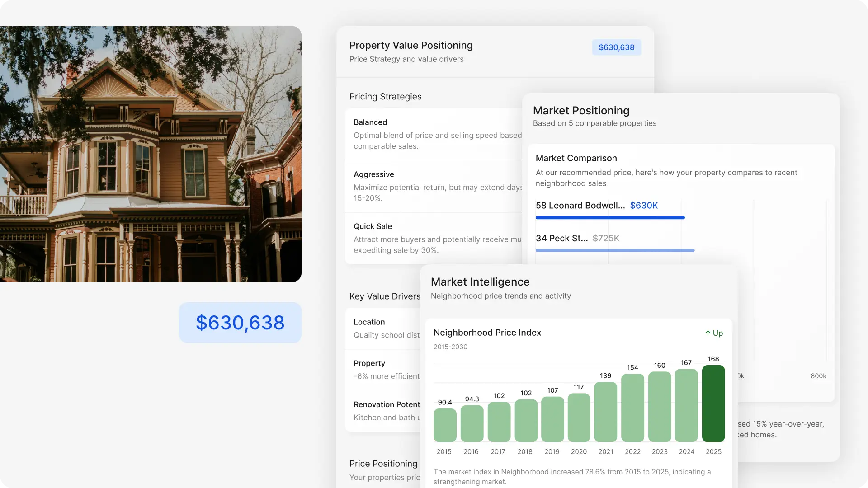Click the large $630,638 price tag

tap(240, 323)
